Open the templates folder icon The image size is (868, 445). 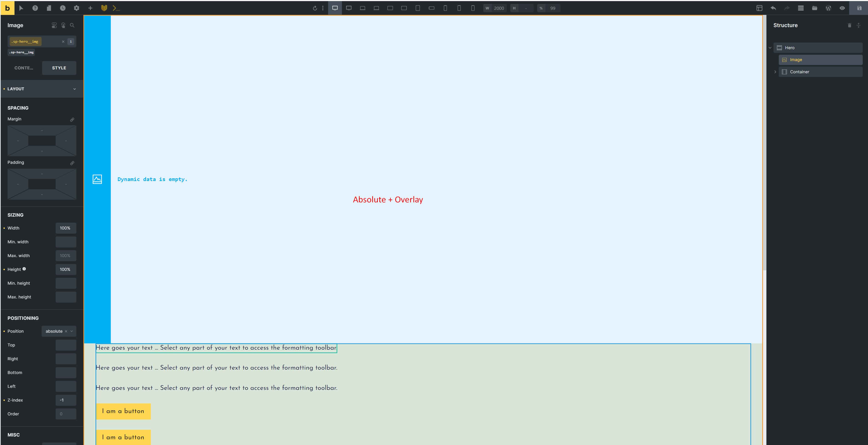pyautogui.click(x=815, y=8)
